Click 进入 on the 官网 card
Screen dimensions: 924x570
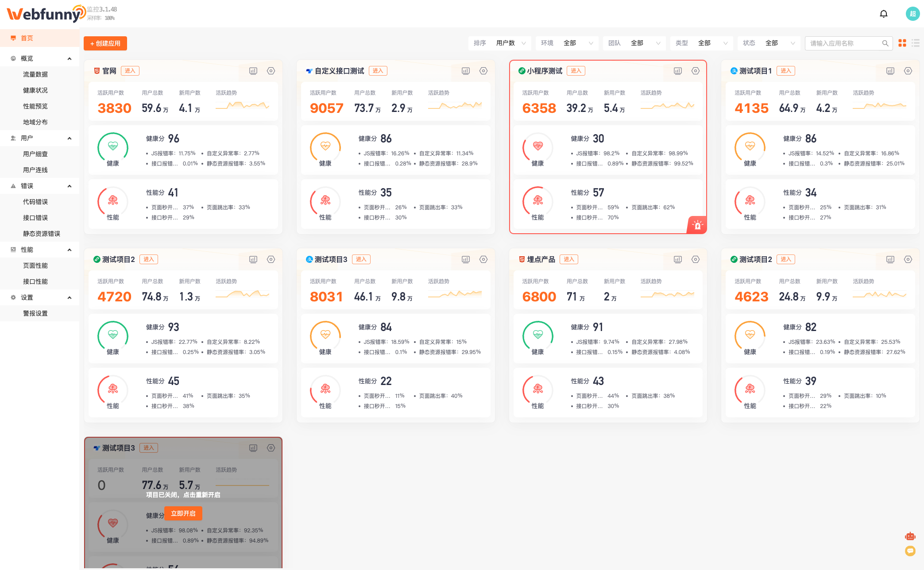click(x=130, y=71)
